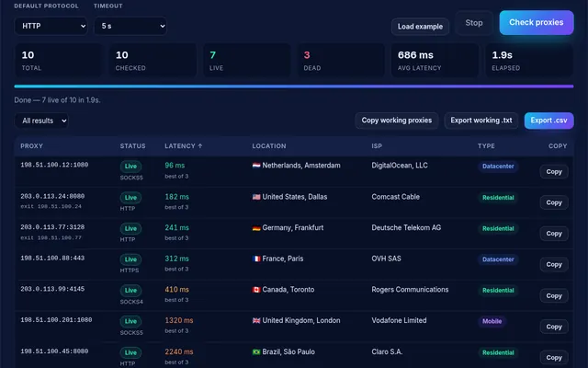The image size is (588, 368).
Task: Click the progress bar under the stats
Action: [294, 86]
